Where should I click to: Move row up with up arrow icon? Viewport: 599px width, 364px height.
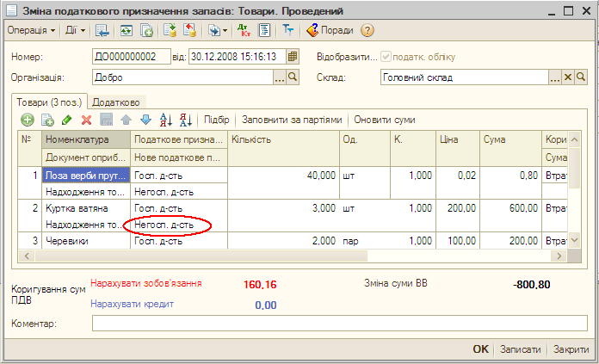tap(126, 120)
